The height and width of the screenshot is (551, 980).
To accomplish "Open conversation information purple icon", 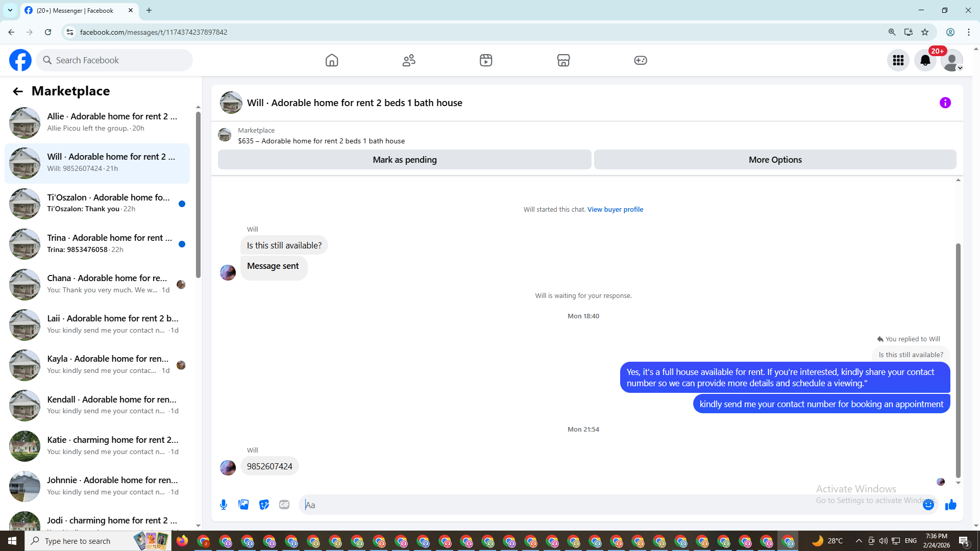I will (945, 103).
